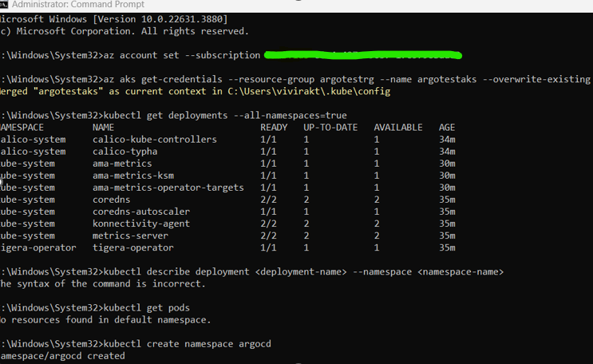Click the AVAILABLE column header
This screenshot has height=364, width=593.
click(x=398, y=128)
